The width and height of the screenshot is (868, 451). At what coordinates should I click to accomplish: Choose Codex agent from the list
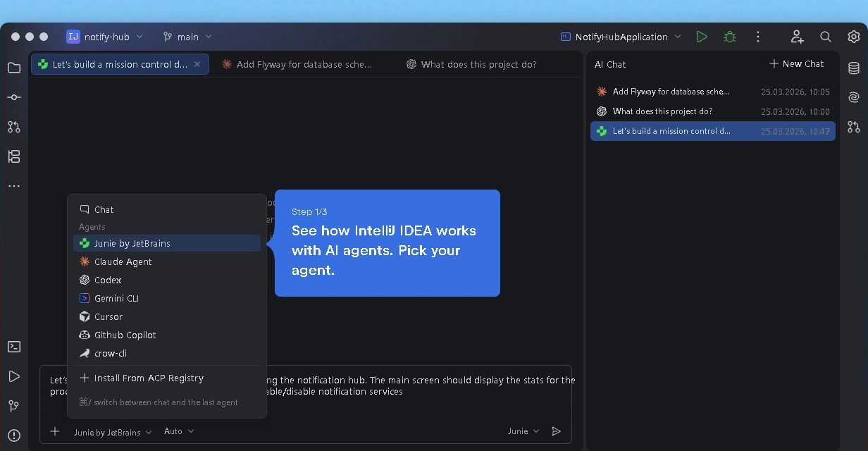167,280
